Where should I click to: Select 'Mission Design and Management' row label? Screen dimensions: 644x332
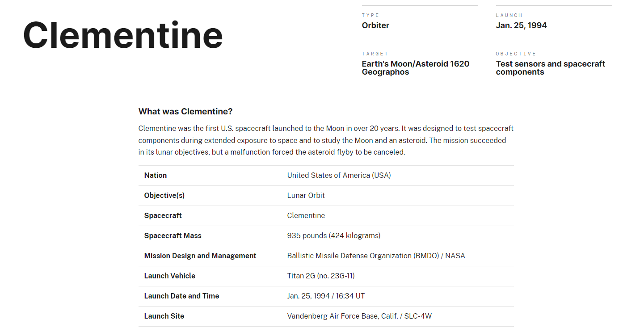[x=200, y=256]
